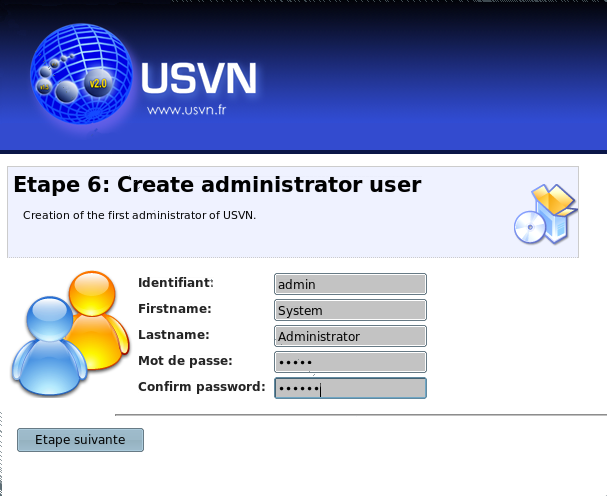
Task: Focus the Firstname field containing System
Action: (x=350, y=310)
